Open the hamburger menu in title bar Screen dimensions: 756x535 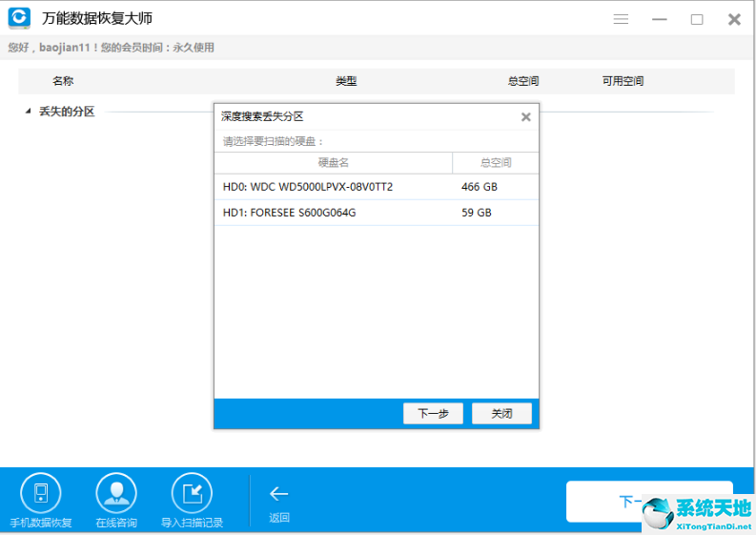pos(621,19)
